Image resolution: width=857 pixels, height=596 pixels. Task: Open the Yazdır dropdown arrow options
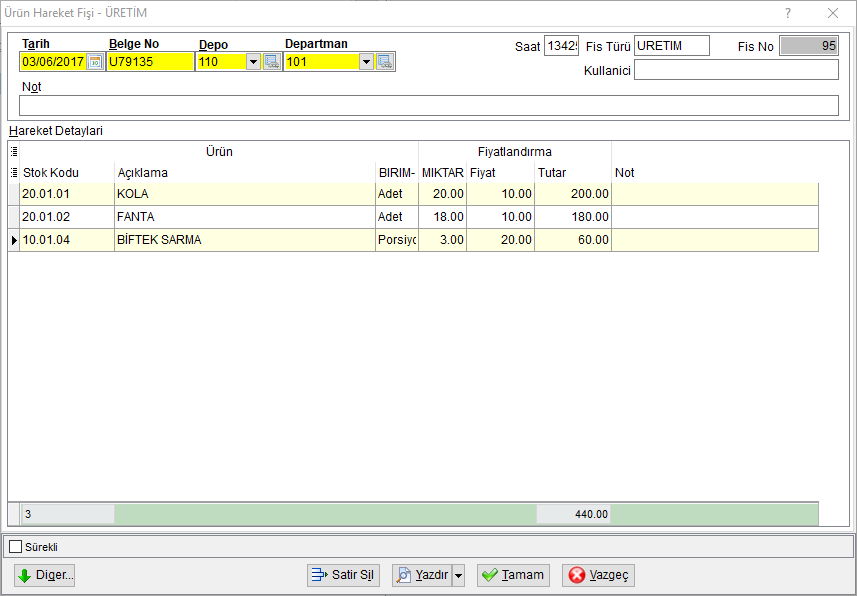click(x=459, y=575)
